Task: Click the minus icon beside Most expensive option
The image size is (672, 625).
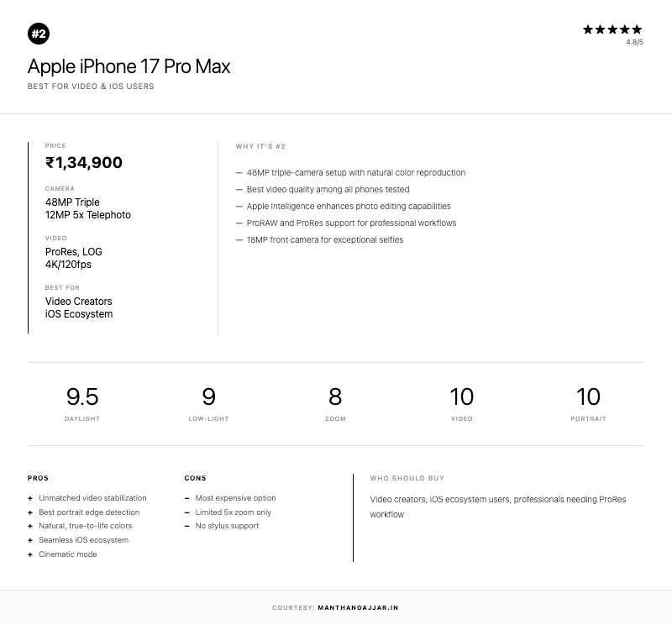Action: 186,498
